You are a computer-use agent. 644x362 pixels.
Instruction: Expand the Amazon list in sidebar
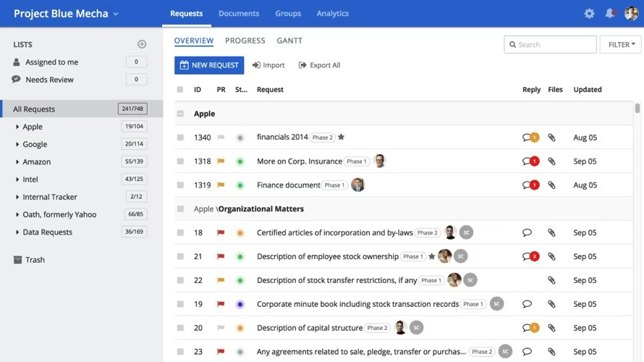coord(17,162)
